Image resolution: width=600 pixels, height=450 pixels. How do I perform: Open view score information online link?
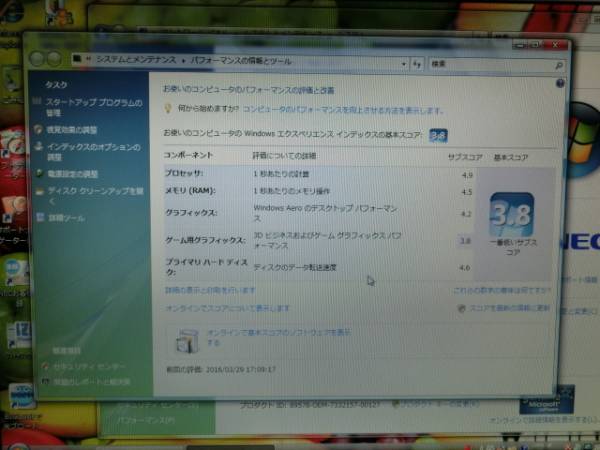pos(228,308)
